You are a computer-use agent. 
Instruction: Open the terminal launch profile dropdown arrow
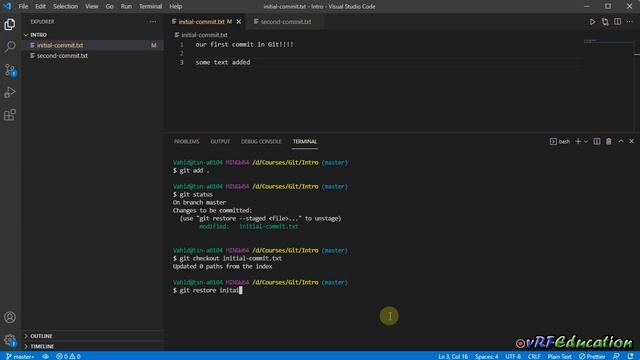click(x=586, y=141)
